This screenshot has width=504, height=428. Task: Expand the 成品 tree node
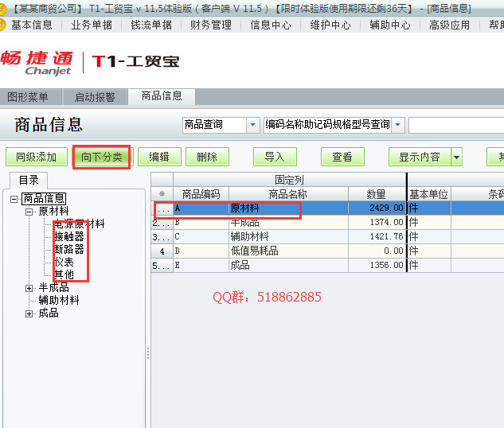click(x=29, y=313)
